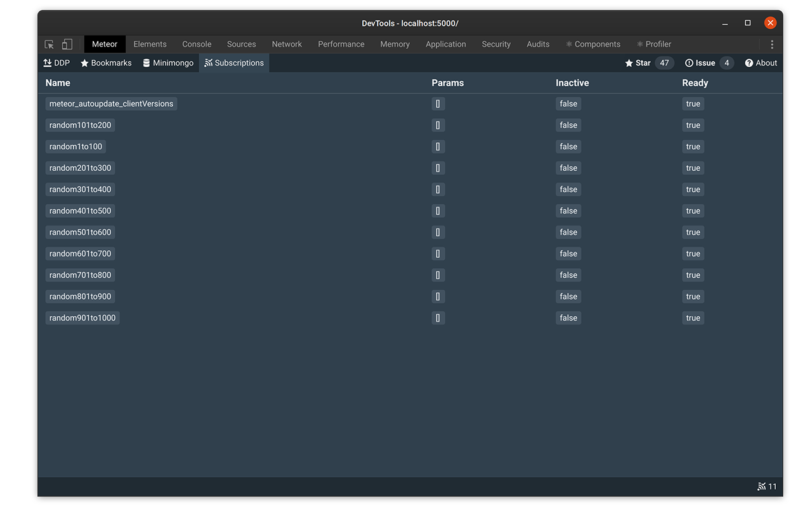Select the random1to100 subscription name
Screen dimensions: 812x508
(75, 147)
